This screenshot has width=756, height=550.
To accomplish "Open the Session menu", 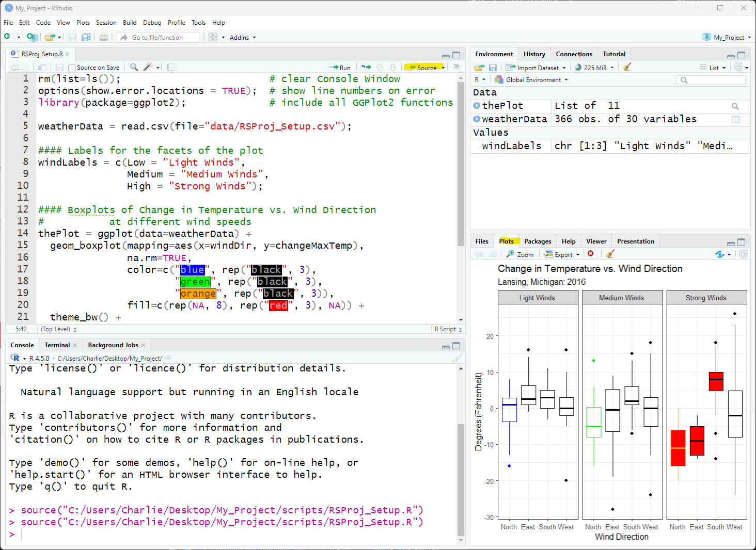I will (x=106, y=23).
